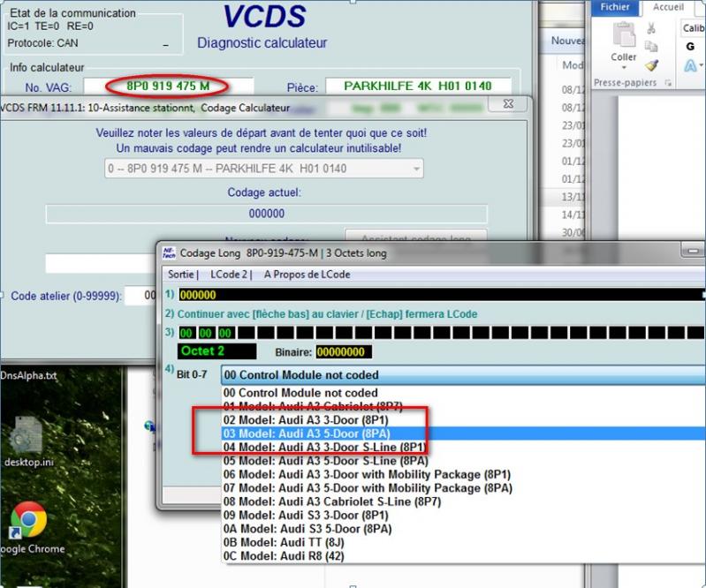Click the Pièce PARKHILFE field
Image resolution: width=706 pixels, height=588 pixels.
[x=418, y=86]
